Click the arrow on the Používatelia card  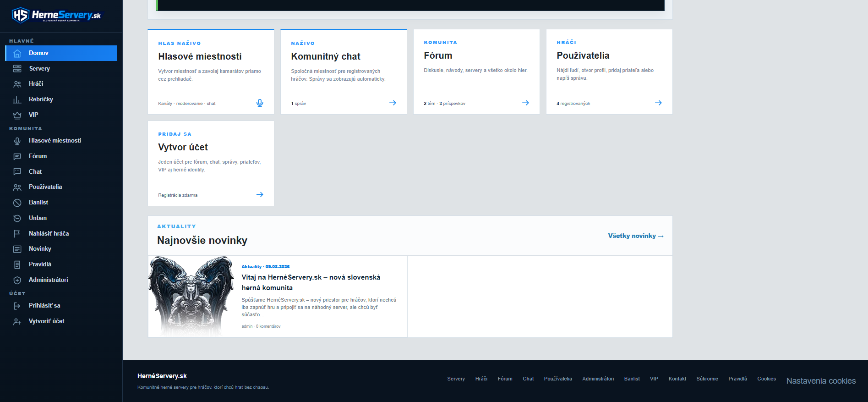[x=658, y=103]
